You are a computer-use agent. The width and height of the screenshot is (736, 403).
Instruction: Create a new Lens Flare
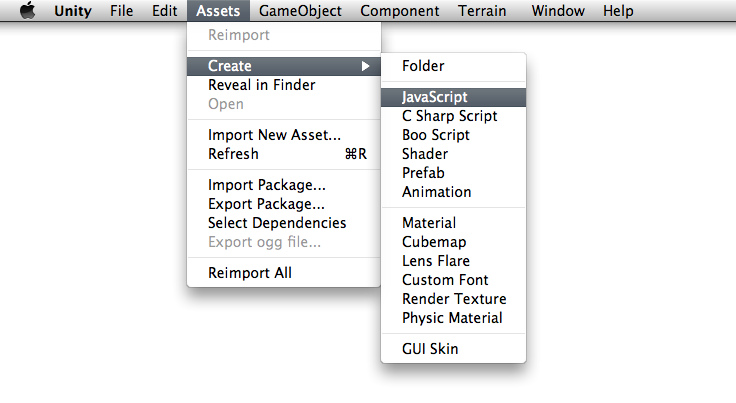(x=453, y=261)
